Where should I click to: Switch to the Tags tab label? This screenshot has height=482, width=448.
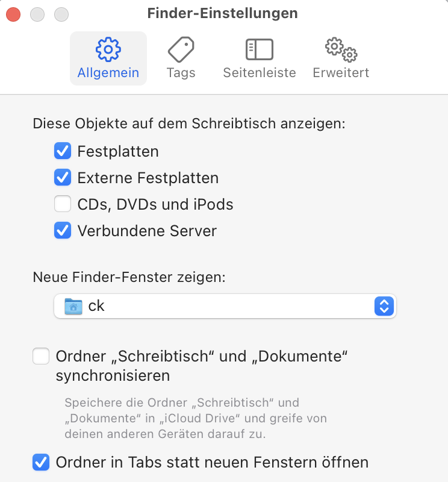181,73
